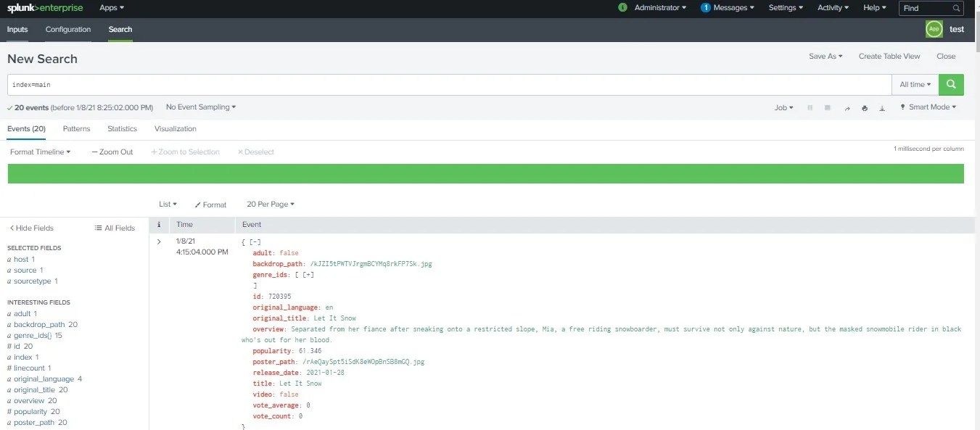
Task: Click the info column header icon
Action: pyautogui.click(x=159, y=225)
